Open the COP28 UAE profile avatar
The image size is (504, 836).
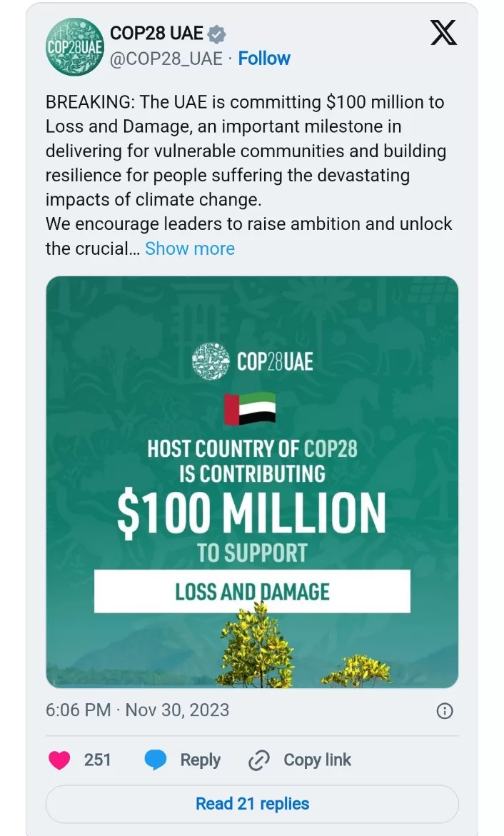75,47
